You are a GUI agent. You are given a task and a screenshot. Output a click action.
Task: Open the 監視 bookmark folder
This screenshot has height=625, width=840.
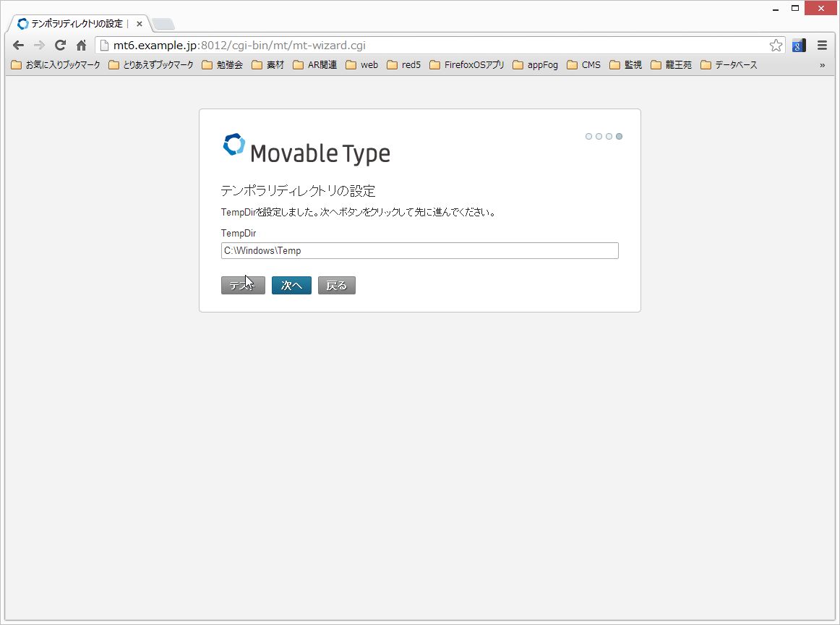[626, 65]
